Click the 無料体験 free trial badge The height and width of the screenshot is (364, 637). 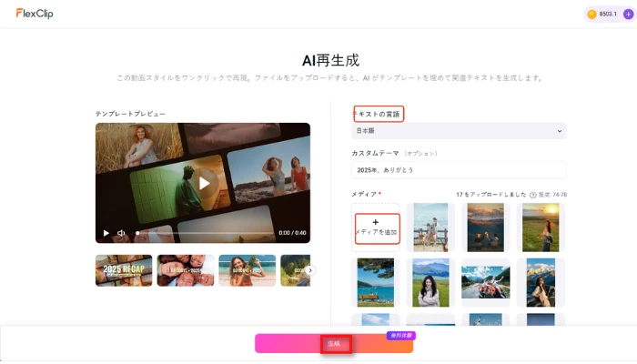pyautogui.click(x=401, y=336)
